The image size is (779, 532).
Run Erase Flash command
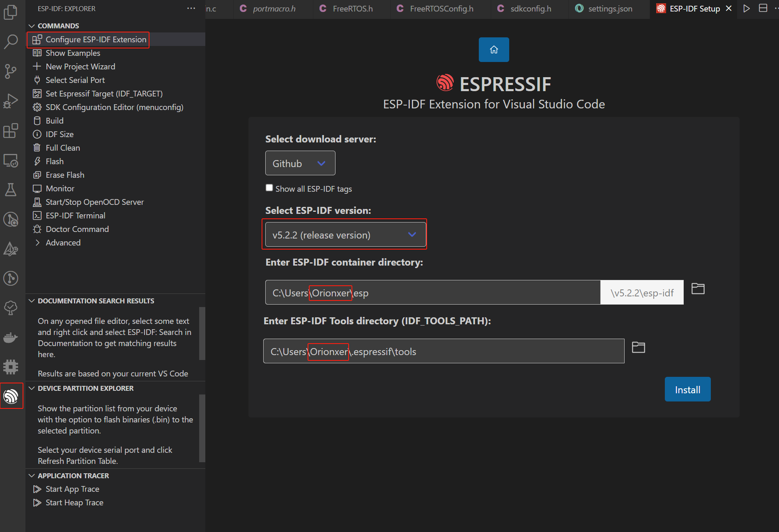pyautogui.click(x=115, y=175)
